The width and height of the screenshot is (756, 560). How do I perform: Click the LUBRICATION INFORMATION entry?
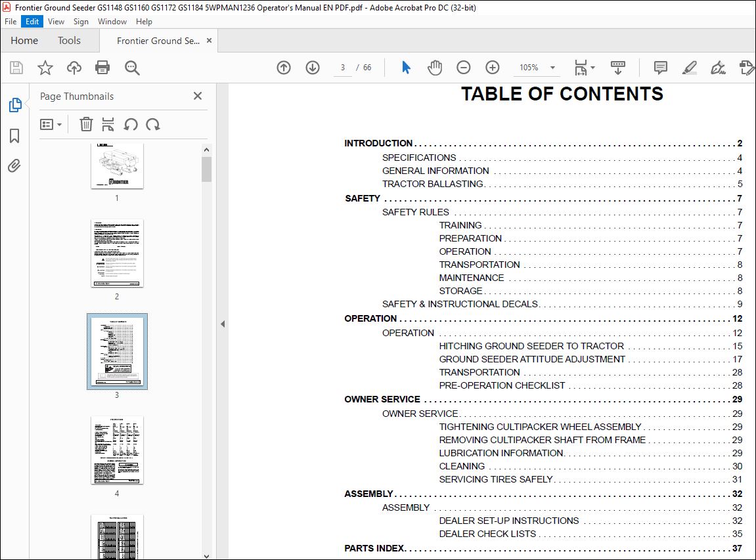590,453
